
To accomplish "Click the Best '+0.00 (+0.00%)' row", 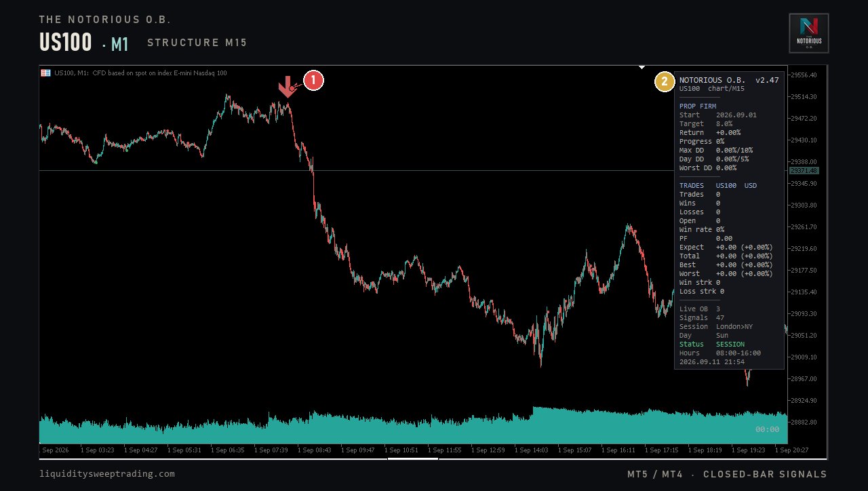I will 726,265.
